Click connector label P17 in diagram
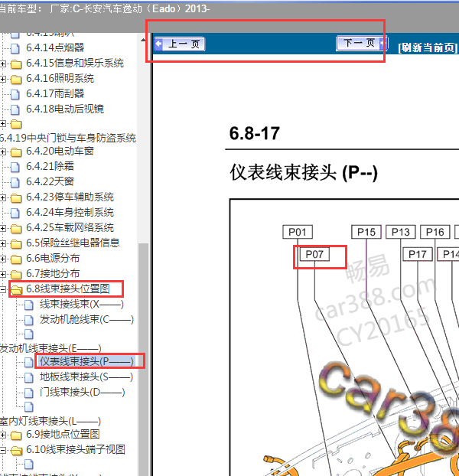Viewport: 459px width, 476px height. click(x=418, y=254)
